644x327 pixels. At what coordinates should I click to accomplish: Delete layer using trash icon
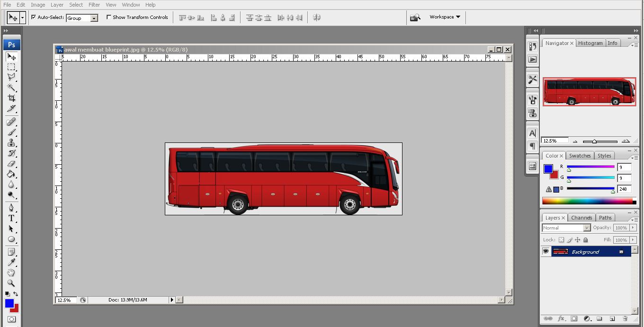click(x=625, y=318)
